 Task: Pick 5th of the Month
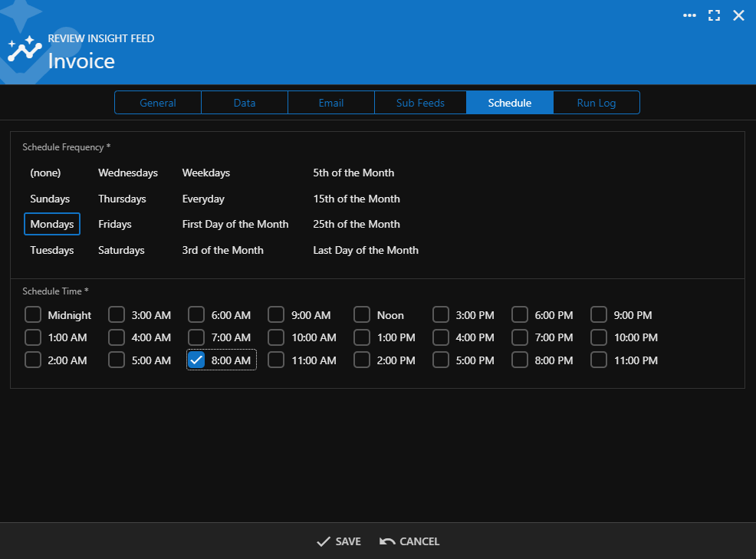353,173
